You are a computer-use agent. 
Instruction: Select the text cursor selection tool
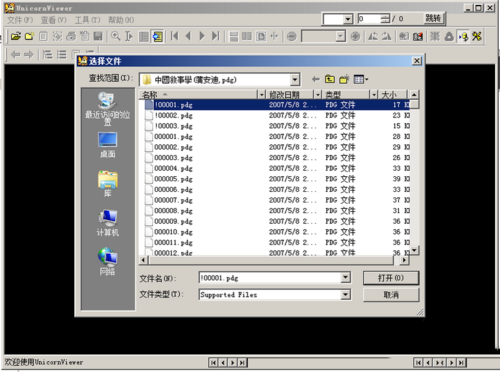point(129,36)
